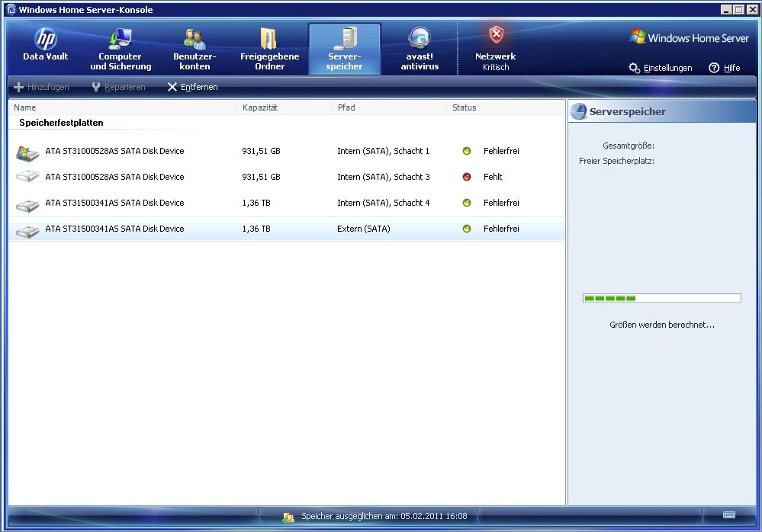Select the external SATA drive icon
This screenshot has height=532, width=762.
click(27, 231)
